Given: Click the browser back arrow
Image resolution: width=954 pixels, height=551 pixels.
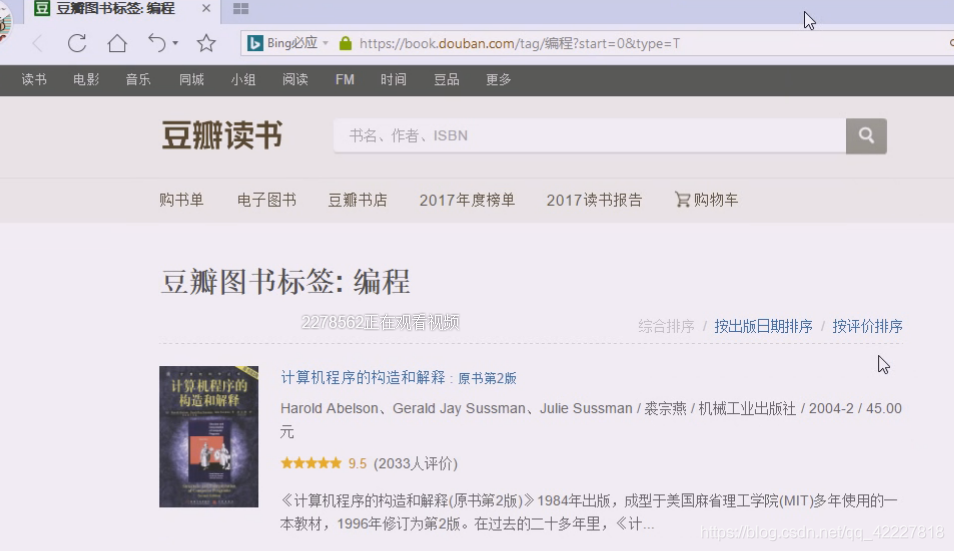Looking at the screenshot, I should pyautogui.click(x=38, y=43).
